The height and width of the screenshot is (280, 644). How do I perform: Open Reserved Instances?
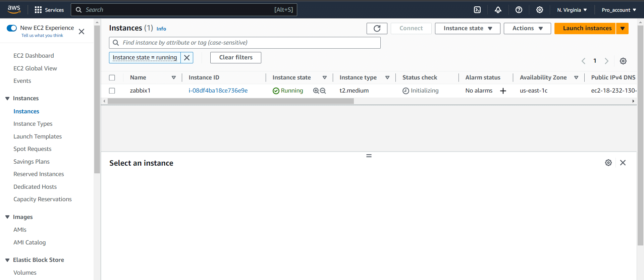pos(39,174)
